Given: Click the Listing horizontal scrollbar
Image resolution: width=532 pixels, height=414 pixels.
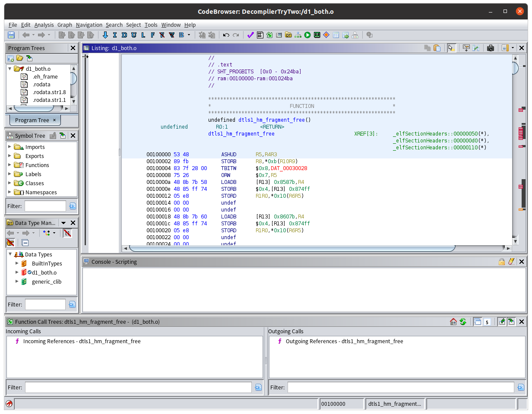Looking at the screenshot, I should tap(292, 248).
